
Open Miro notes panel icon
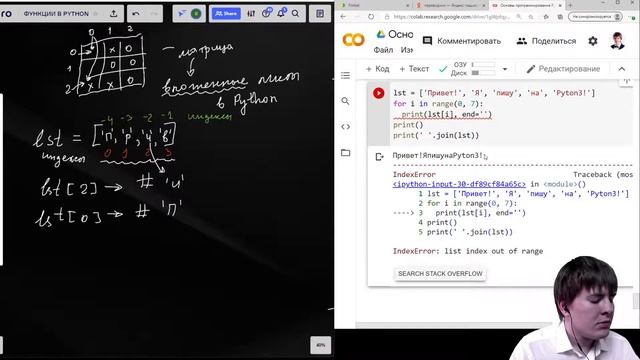[320, 13]
